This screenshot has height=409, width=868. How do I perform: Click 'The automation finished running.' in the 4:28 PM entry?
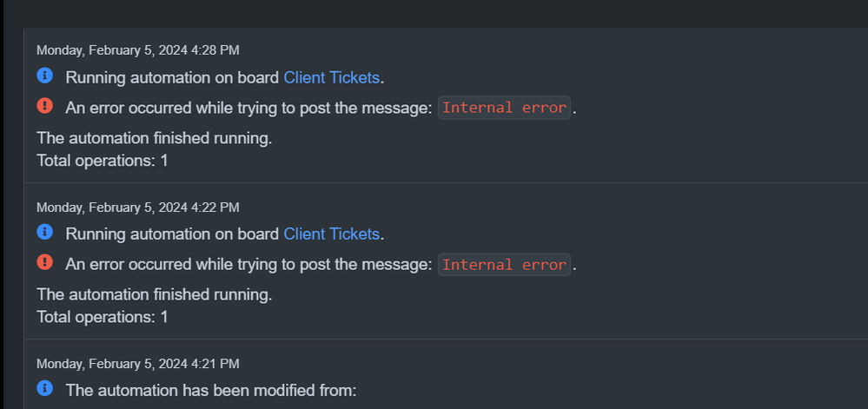(155, 138)
